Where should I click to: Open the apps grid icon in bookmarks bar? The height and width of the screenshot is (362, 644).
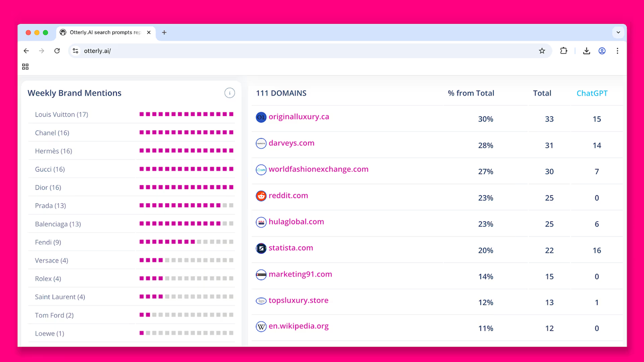[x=25, y=67]
